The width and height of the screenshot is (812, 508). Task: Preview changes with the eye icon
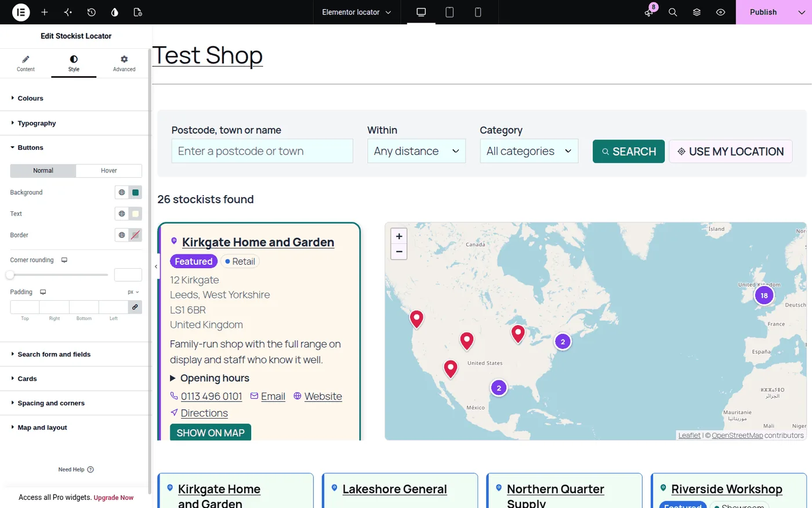coord(720,12)
